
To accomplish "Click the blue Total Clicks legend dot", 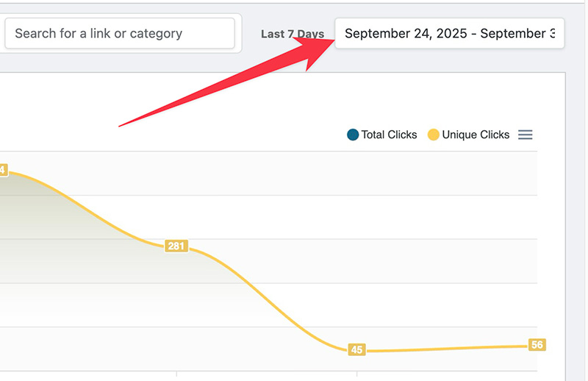I will pos(353,135).
